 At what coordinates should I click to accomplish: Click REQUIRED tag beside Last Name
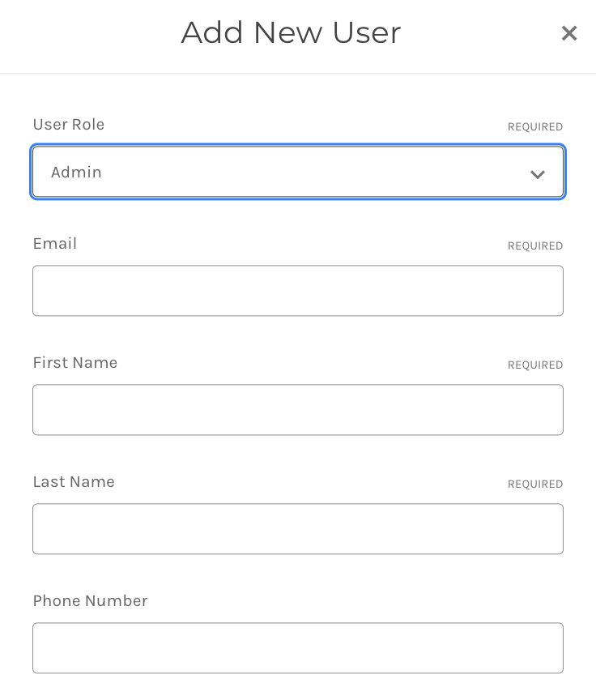pos(535,484)
